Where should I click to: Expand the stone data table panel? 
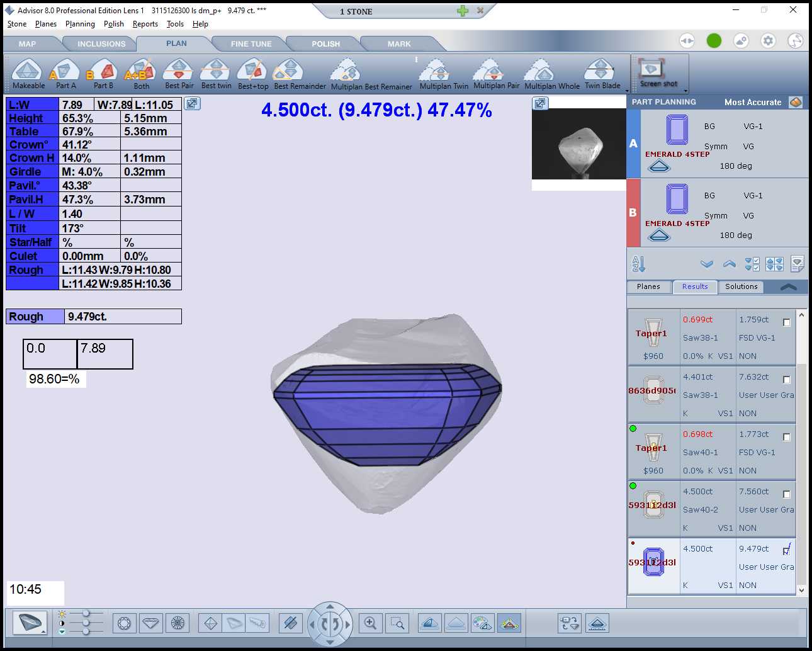(192, 103)
